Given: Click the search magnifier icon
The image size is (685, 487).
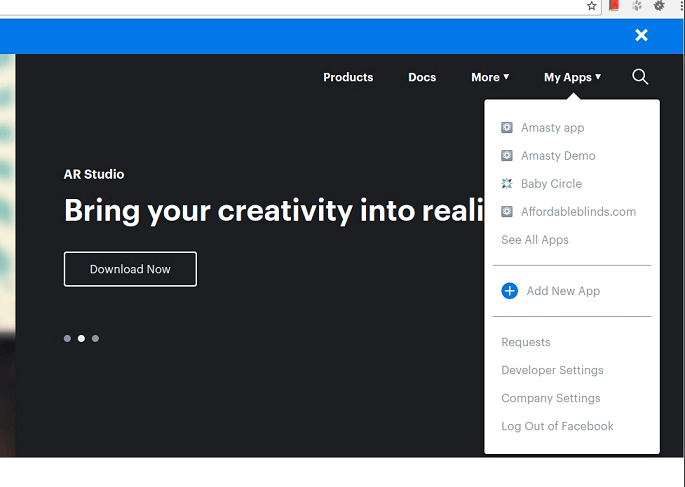Looking at the screenshot, I should coord(640,77).
